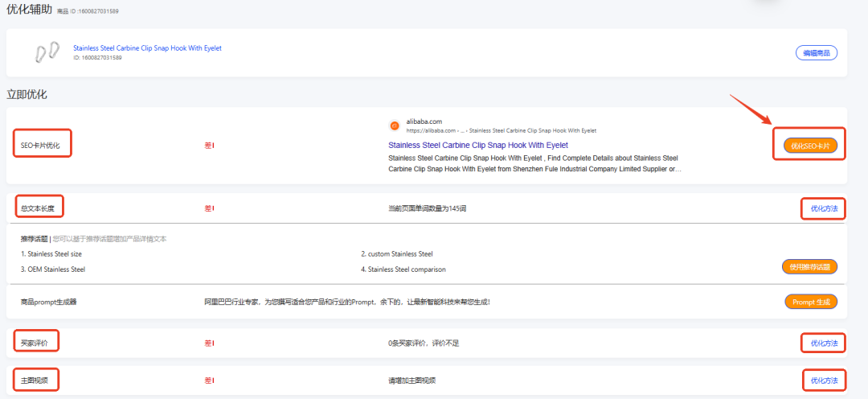The height and width of the screenshot is (399, 868).
Task: Select the 'Stainless Steel comparison' topic
Action: tap(403, 269)
